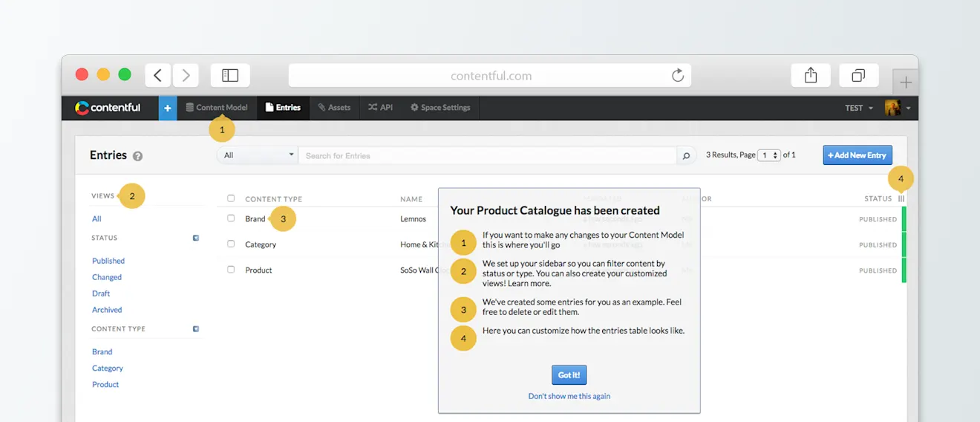Filter by Brand content type in sidebar
The image size is (980, 422).
pyautogui.click(x=102, y=351)
